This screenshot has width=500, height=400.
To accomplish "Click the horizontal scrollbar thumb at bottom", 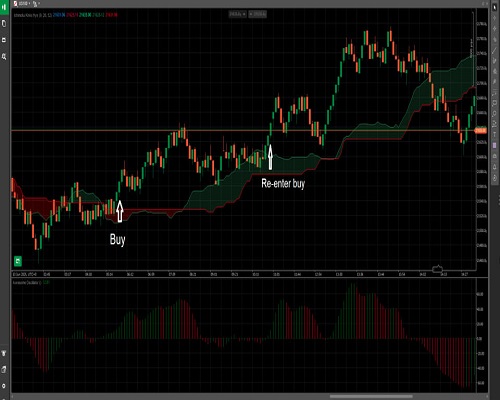I will (371, 397).
